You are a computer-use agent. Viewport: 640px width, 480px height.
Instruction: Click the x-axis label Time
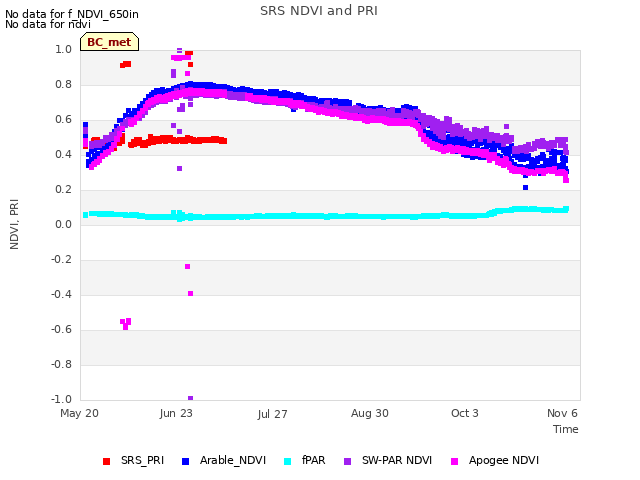coord(566,429)
